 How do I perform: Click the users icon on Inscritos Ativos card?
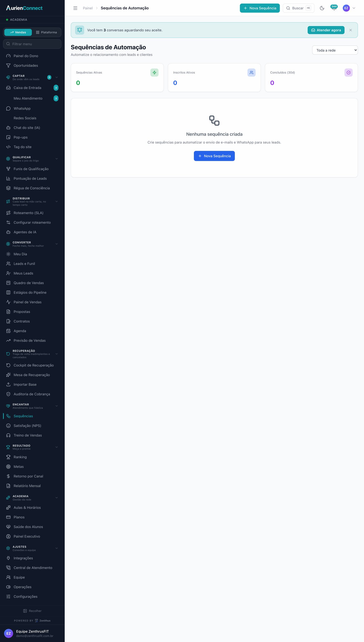coord(252,73)
